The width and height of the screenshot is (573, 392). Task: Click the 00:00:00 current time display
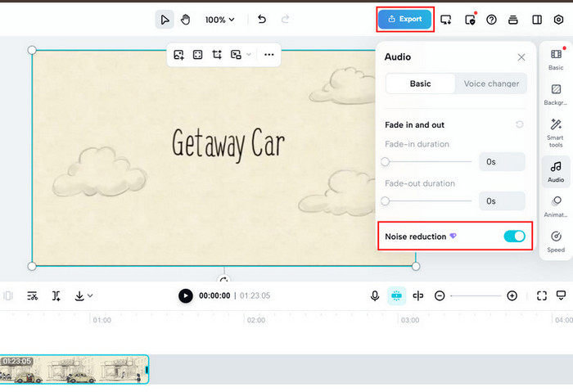tap(214, 295)
